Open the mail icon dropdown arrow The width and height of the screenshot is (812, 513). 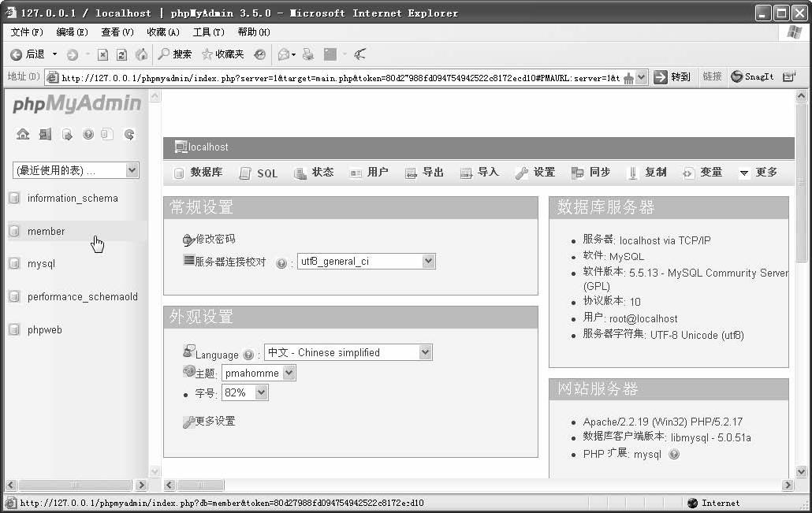click(x=293, y=54)
